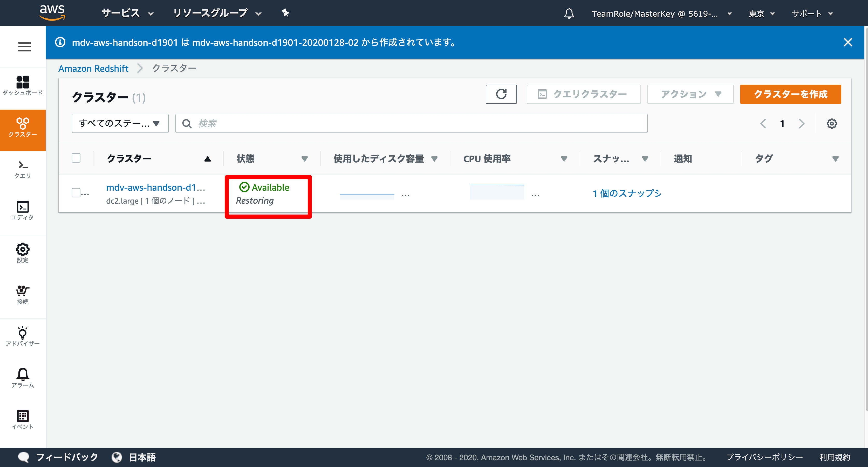
Task: Expand the TeamRole/MasterKey account dropdown
Action: click(x=661, y=14)
